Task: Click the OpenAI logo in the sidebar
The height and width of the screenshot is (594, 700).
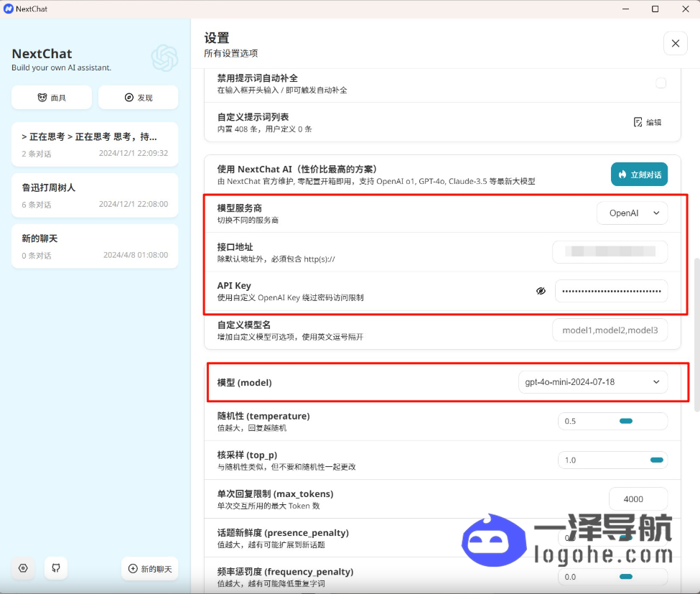Action: click(164, 58)
